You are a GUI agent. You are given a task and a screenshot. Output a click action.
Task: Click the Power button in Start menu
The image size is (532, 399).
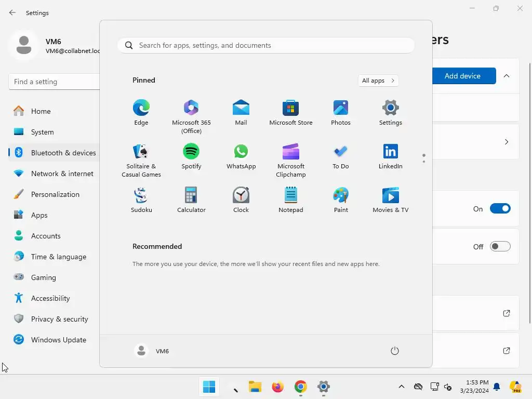[395, 351]
